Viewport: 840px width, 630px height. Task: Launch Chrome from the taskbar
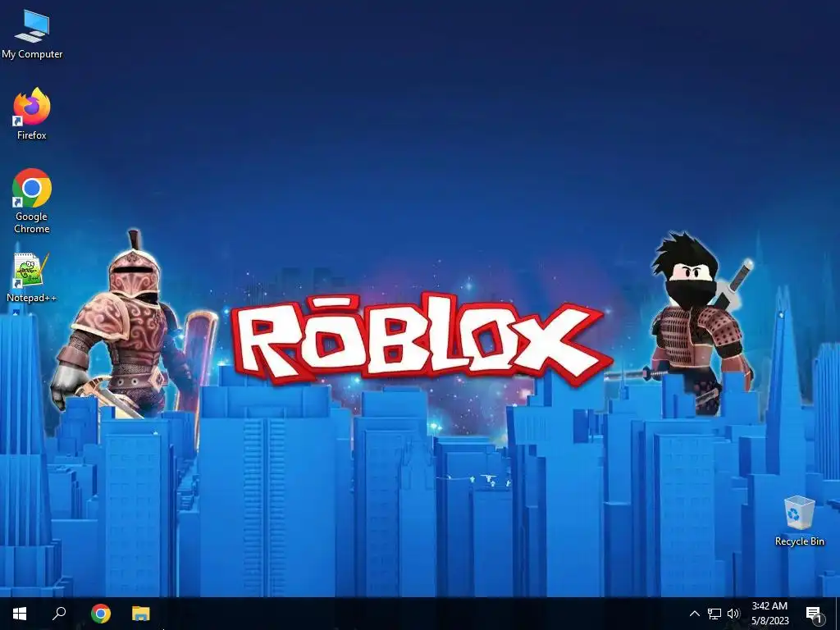pos(101,614)
